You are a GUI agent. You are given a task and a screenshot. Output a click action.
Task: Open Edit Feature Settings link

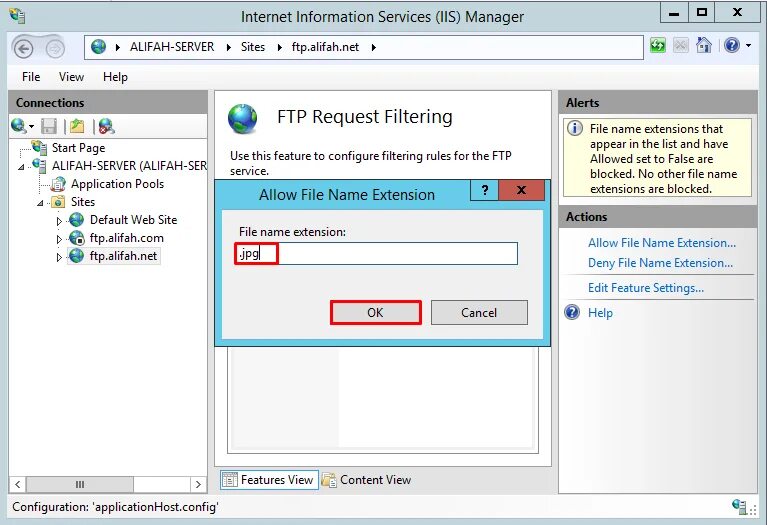(646, 288)
